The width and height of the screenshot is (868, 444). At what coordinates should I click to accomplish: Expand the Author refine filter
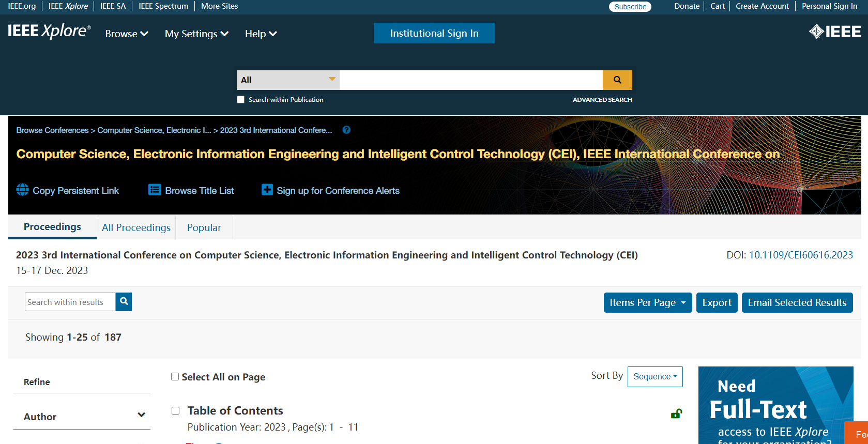[82, 417]
